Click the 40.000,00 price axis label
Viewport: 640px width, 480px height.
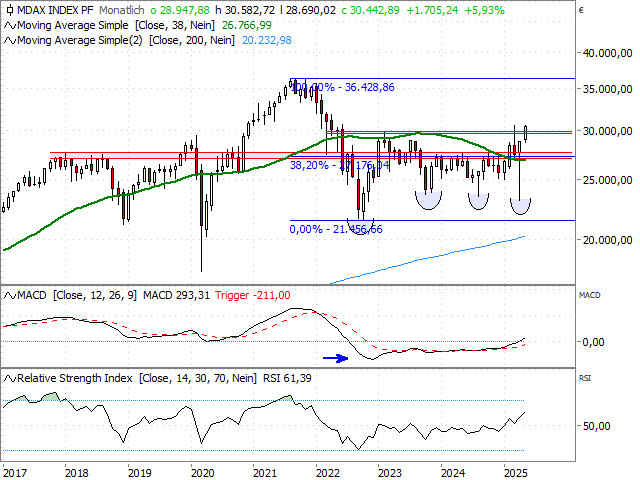coord(607,53)
